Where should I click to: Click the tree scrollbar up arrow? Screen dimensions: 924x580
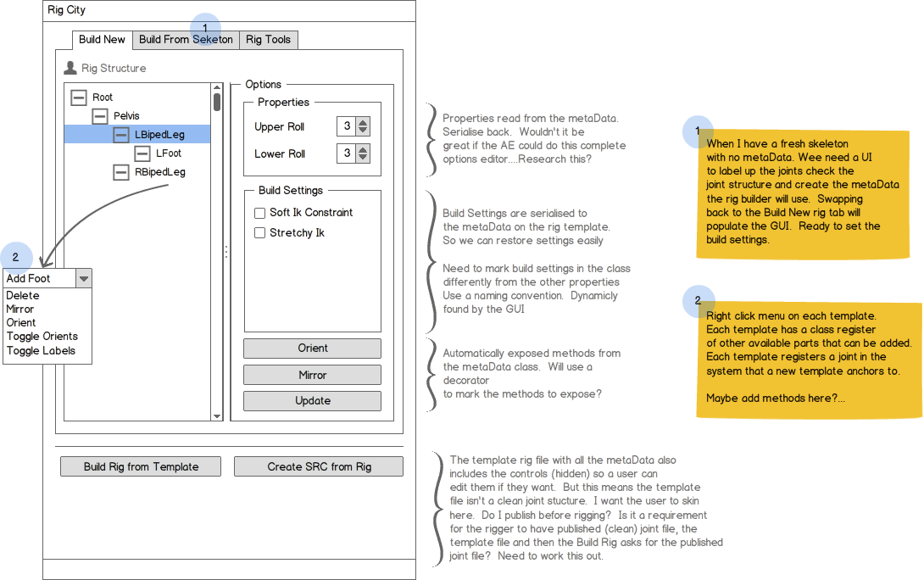pos(217,87)
